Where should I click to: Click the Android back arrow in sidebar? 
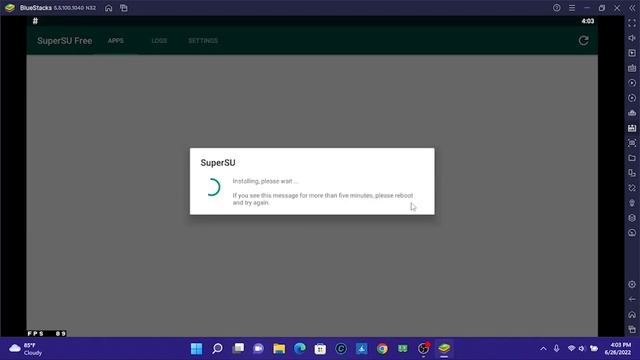(x=632, y=299)
